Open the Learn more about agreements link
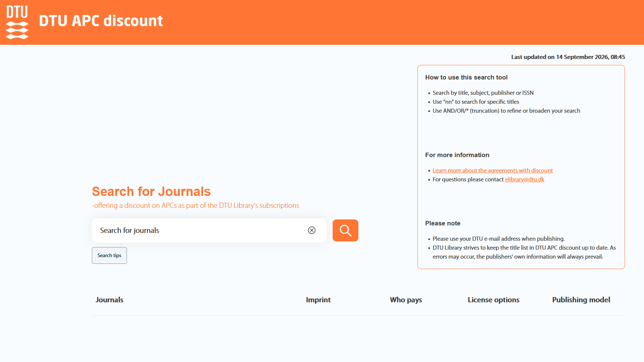 coord(492,170)
